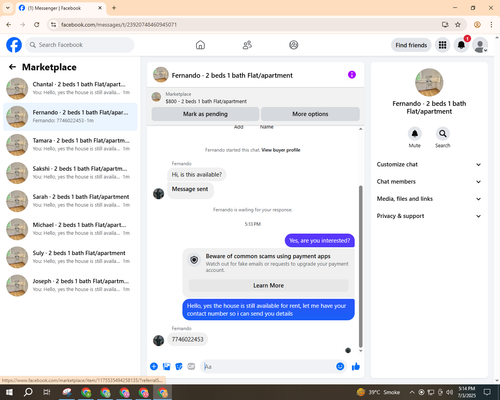The height and width of the screenshot is (400, 500).
Task: Select the Messenger | Facebook tab
Action: (x=61, y=8)
